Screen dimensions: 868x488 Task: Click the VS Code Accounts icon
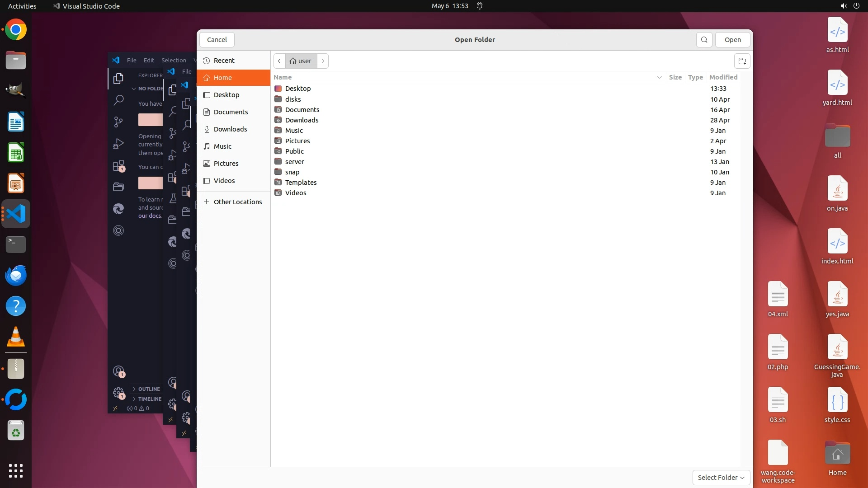click(x=118, y=371)
